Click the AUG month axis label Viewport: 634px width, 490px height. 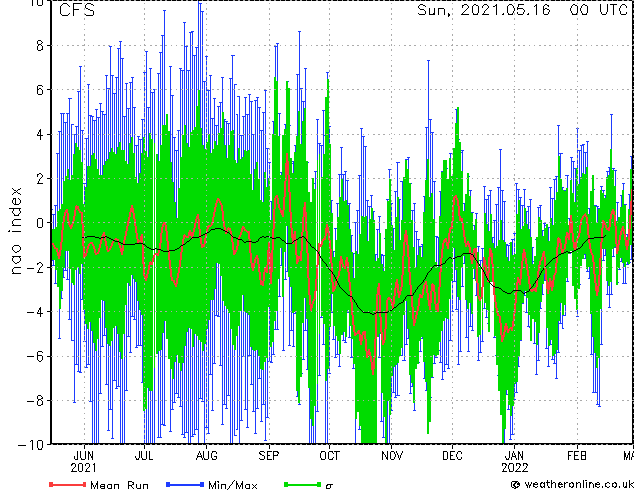(x=206, y=456)
